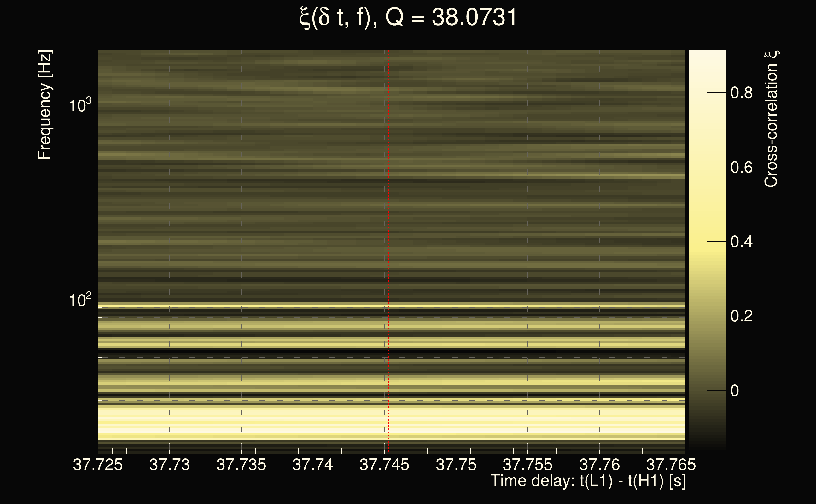
Task: Click the 0.2 tick on the colorbar
Action: (741, 316)
